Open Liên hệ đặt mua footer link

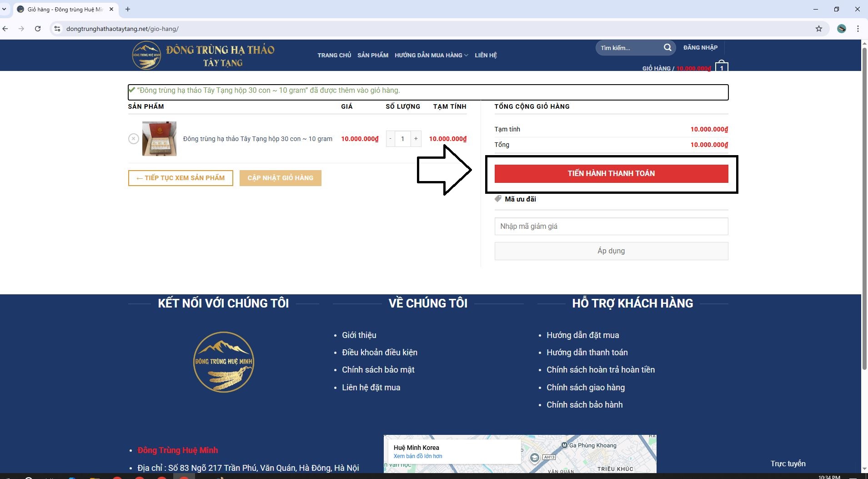(x=371, y=388)
